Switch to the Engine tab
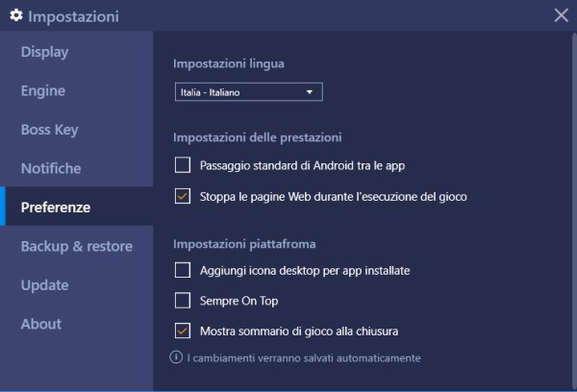This screenshot has width=577, height=392. pyautogui.click(x=43, y=91)
